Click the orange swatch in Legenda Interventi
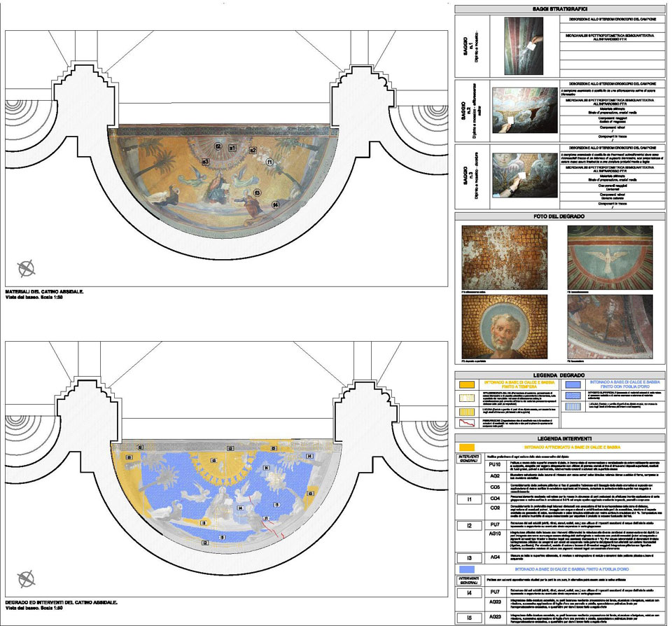 click(x=467, y=447)
